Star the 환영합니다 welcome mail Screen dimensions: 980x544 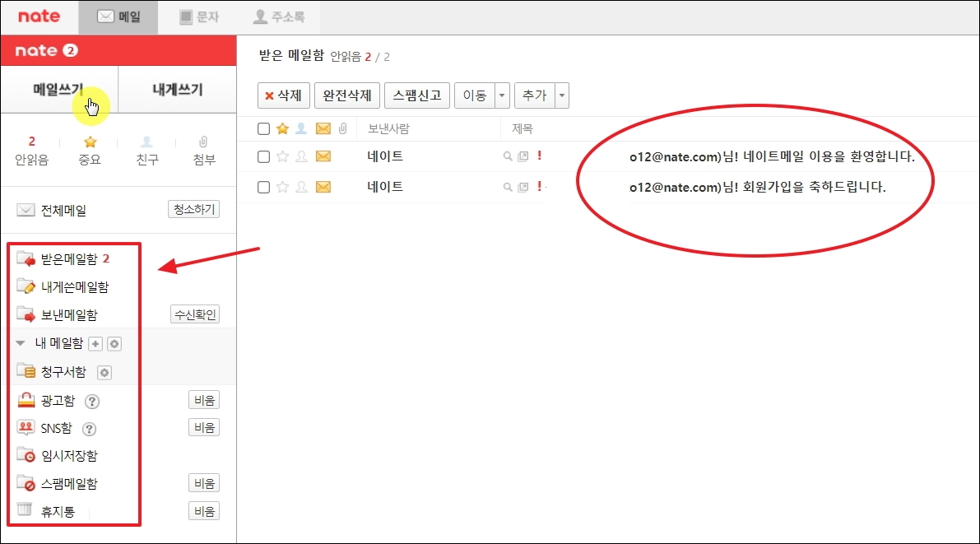click(282, 156)
